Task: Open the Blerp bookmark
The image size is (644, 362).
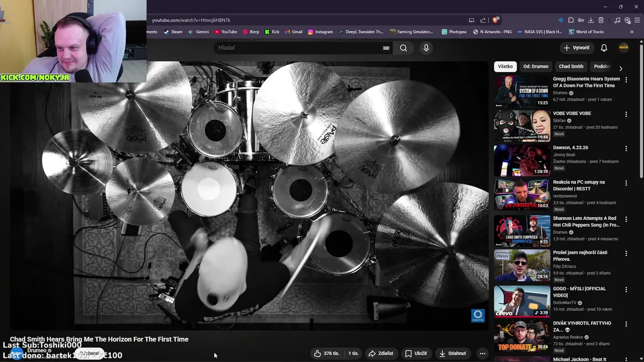Action: [x=251, y=32]
